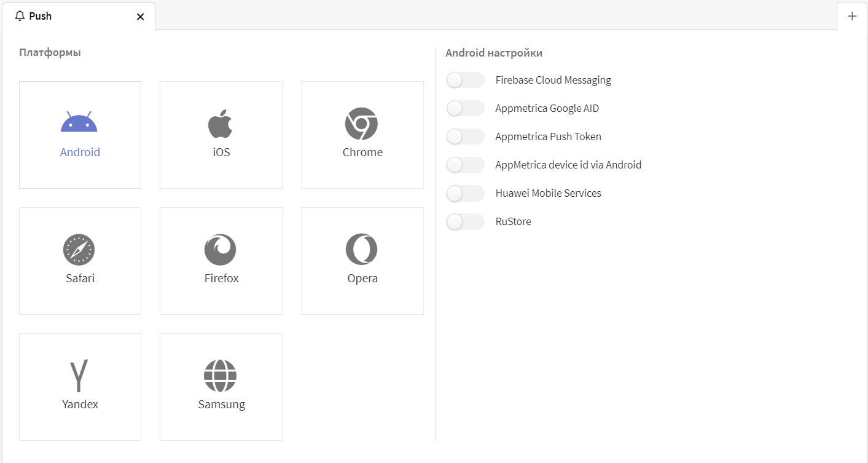This screenshot has height=463, width=868.
Task: Select the Safari compass icon
Action: coord(80,250)
